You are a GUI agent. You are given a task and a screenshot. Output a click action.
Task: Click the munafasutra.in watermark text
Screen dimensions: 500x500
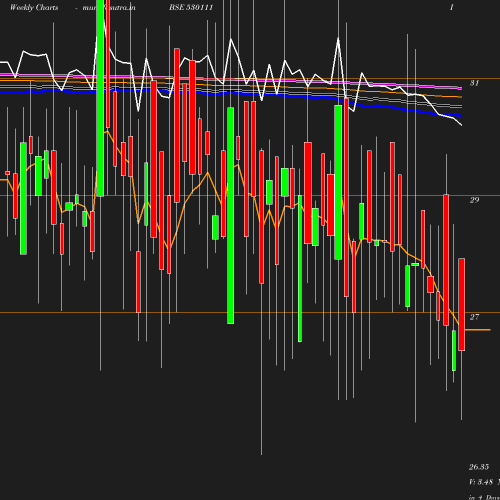(109, 7)
